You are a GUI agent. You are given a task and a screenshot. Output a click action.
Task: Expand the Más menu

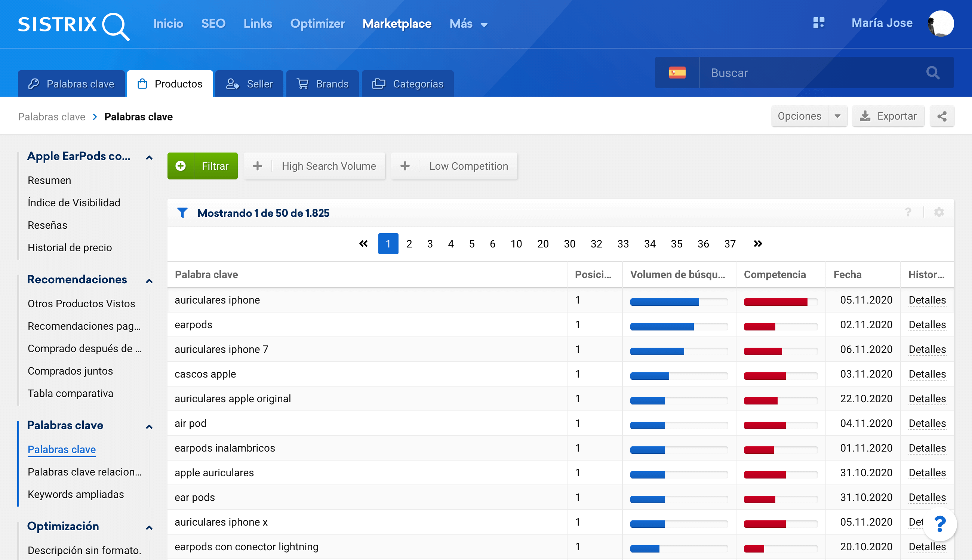tap(468, 24)
